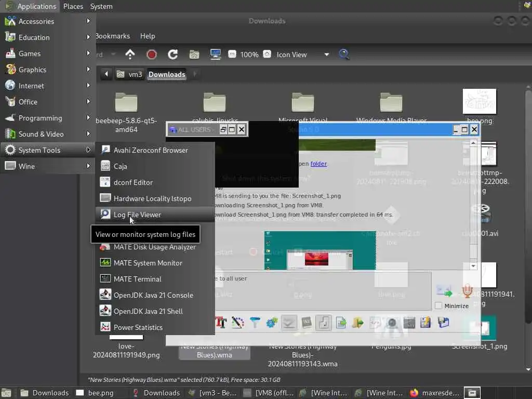Expand the Education category arrow
The height and width of the screenshot is (399, 532).
pyautogui.click(x=88, y=37)
